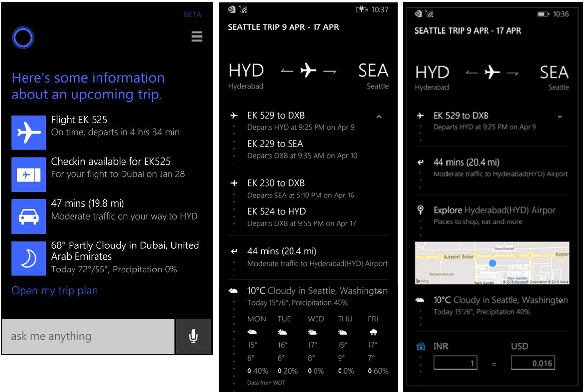Tap cloud icon beside 10°C Cloudy in middle screen
The image size is (584, 392).
click(234, 291)
